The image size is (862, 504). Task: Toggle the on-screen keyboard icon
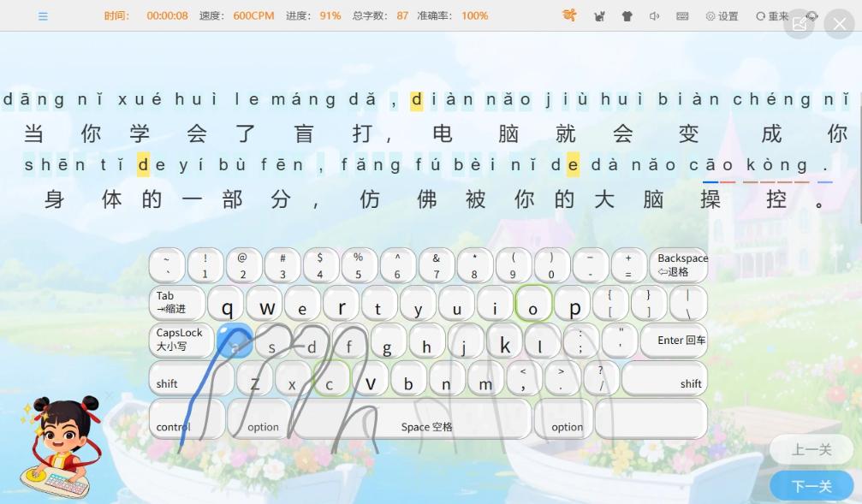(682, 16)
